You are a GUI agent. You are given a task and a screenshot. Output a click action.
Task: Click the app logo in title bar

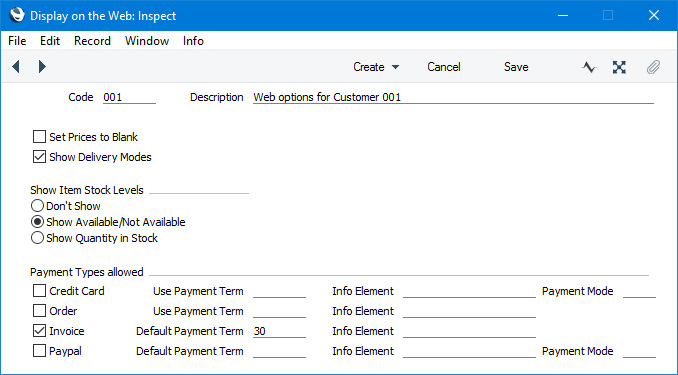coord(17,16)
